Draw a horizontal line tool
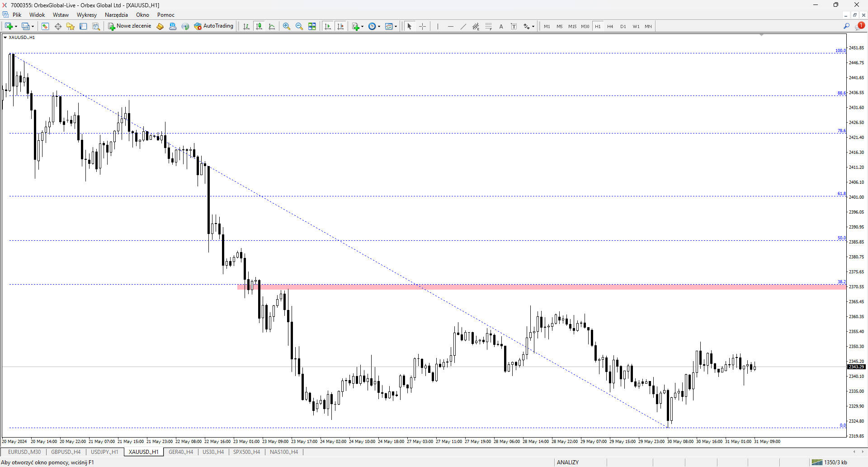The height and width of the screenshot is (467, 868). (450, 26)
